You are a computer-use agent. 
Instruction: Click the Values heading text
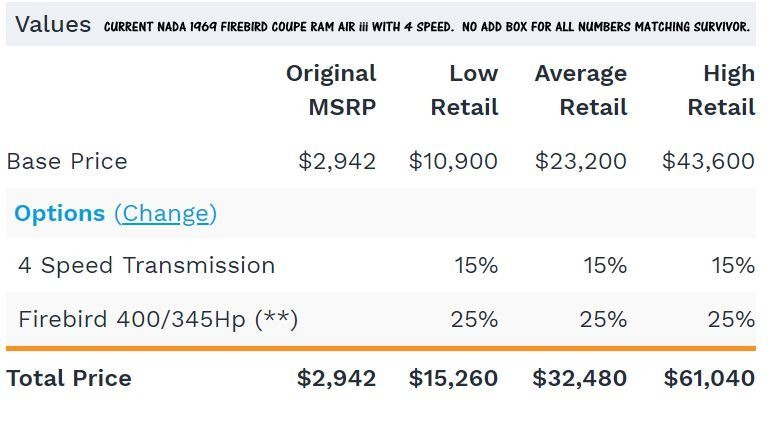click(53, 24)
